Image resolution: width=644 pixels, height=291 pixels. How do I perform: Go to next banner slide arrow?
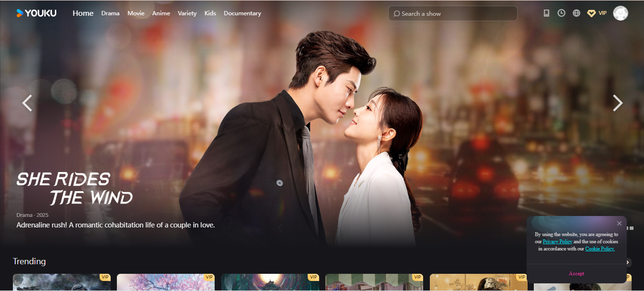tap(617, 103)
